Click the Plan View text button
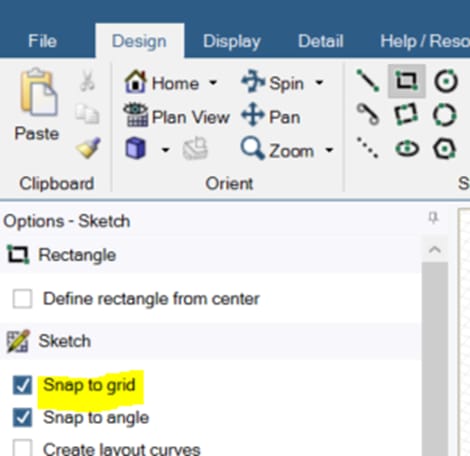The image size is (470, 456). pyautogui.click(x=191, y=117)
